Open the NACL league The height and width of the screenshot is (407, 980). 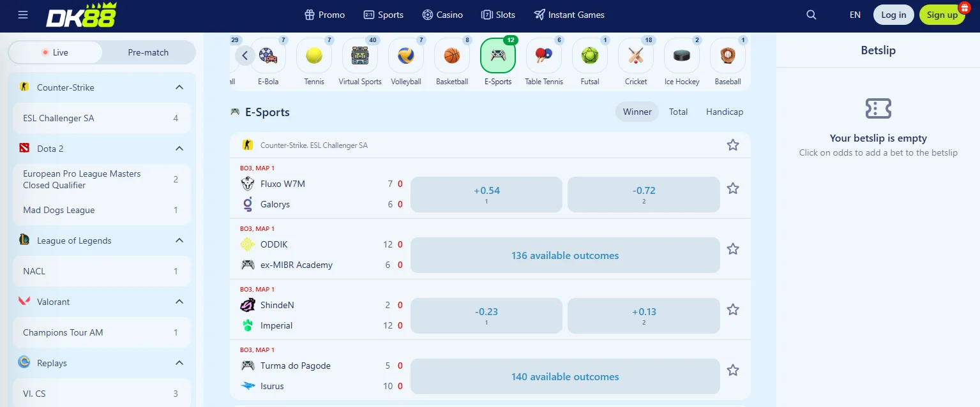[102, 271]
